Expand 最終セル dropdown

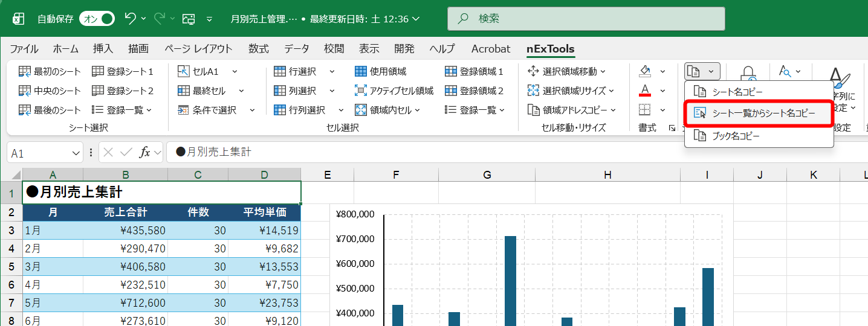click(x=241, y=91)
